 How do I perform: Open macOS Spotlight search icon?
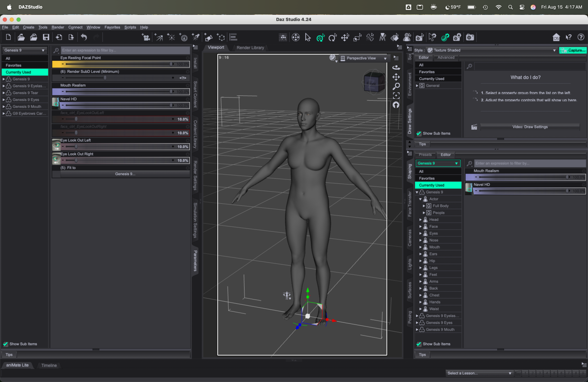pos(510,7)
